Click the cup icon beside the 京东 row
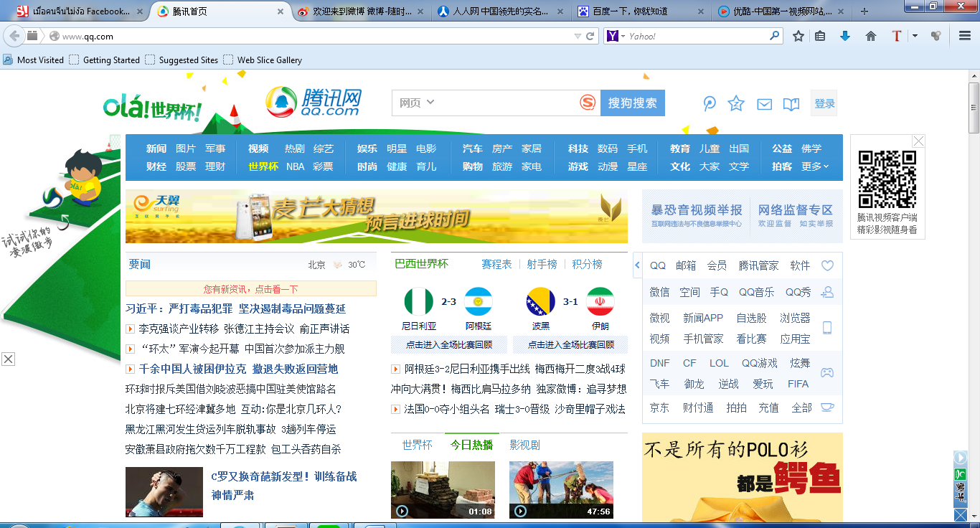 click(x=827, y=407)
